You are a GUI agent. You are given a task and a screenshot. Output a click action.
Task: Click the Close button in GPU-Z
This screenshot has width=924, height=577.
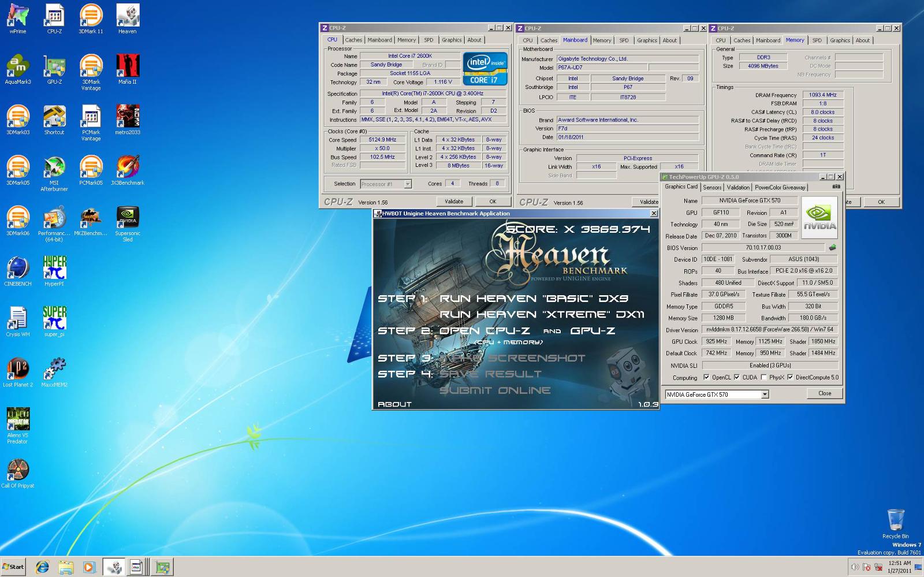click(825, 393)
